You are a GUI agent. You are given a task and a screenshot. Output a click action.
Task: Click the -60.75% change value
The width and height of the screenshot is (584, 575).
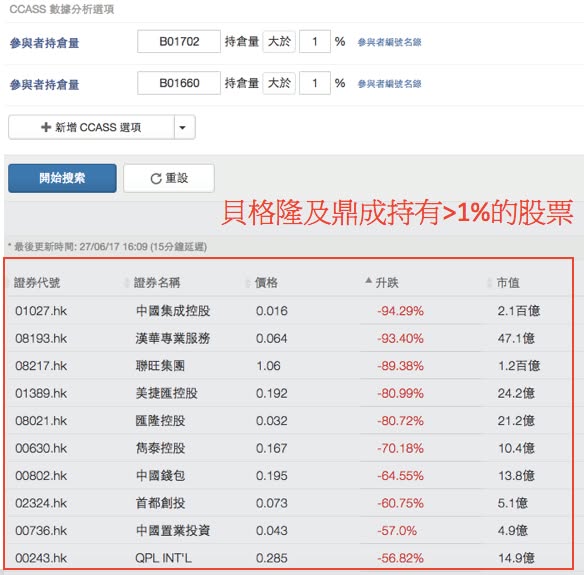400,503
